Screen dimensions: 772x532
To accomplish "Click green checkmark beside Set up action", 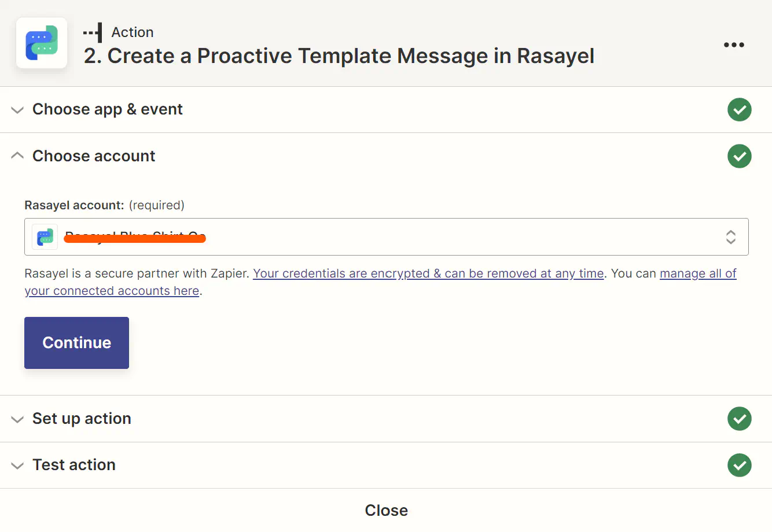I will (739, 419).
